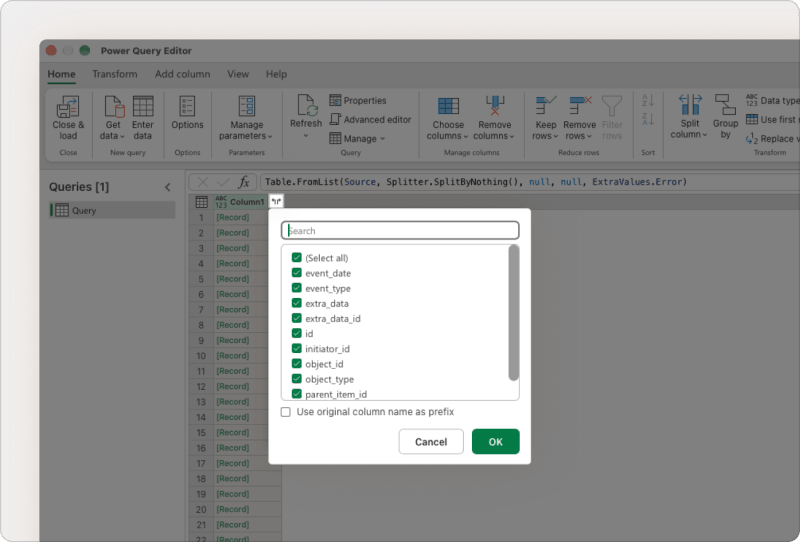Uncheck the extra_data_id column
Image resolution: width=800 pixels, height=542 pixels.
pyautogui.click(x=296, y=318)
